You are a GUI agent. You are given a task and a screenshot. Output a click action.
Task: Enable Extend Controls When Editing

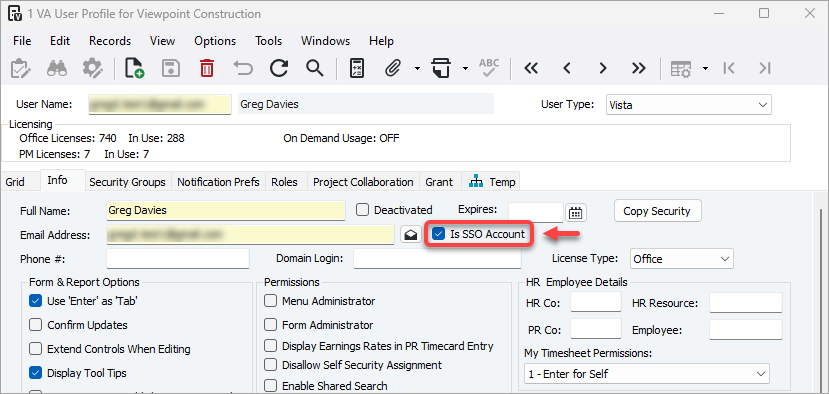(x=35, y=349)
